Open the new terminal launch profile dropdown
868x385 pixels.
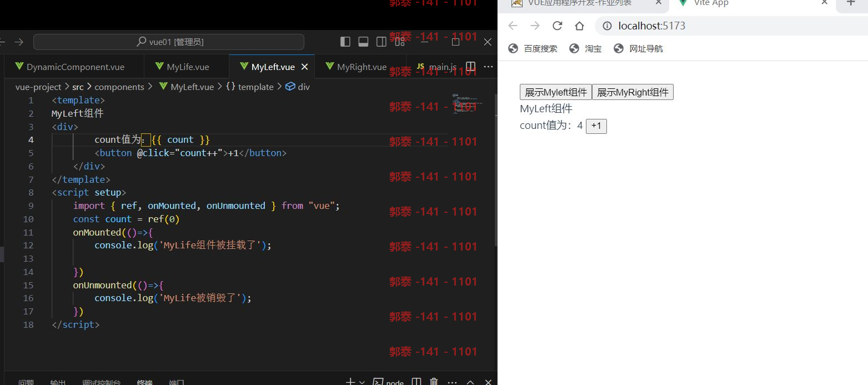point(362,382)
